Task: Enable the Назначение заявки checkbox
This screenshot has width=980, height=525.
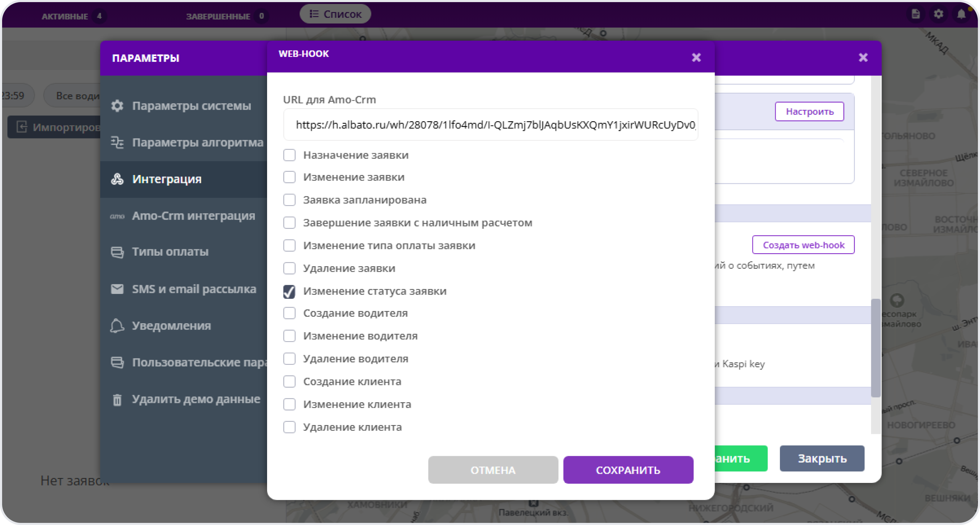Action: [289, 155]
